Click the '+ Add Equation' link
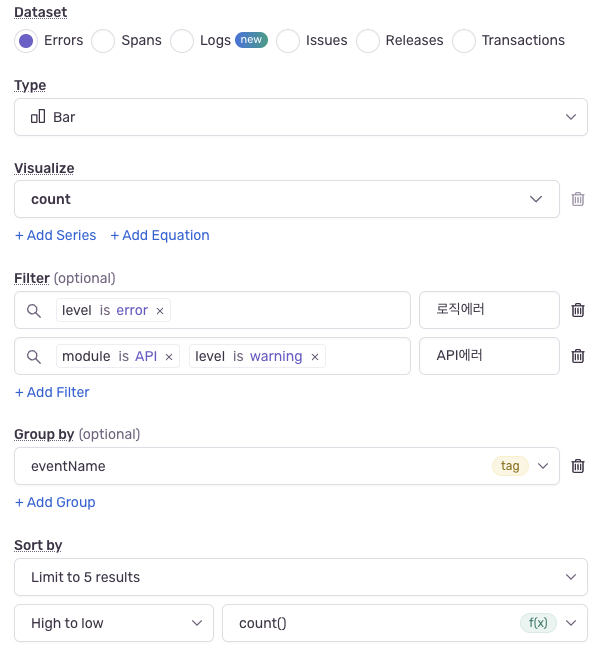The image size is (602, 651). (160, 236)
